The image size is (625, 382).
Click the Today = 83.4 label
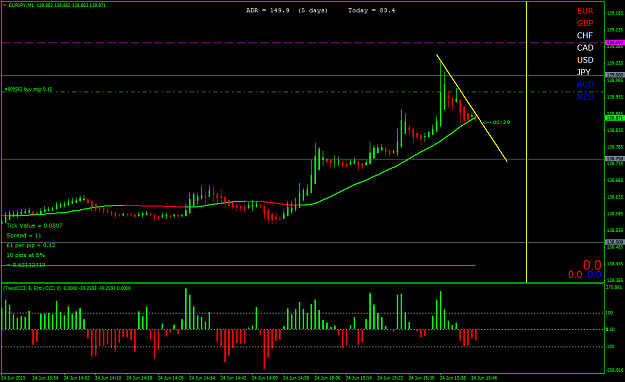pos(371,10)
